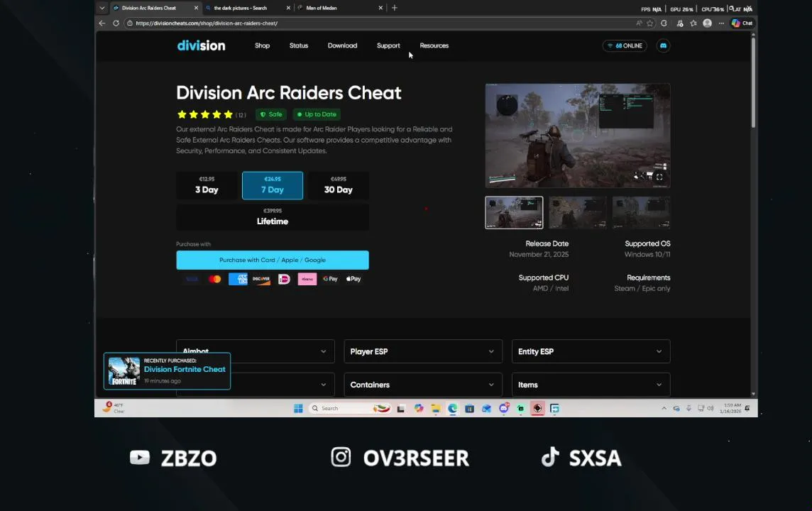This screenshot has width=812, height=511.
Task: Open the Resources menu item
Action: pyautogui.click(x=434, y=45)
